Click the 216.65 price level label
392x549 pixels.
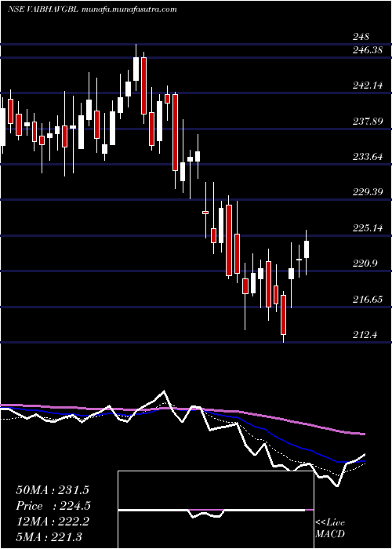[x=367, y=300]
